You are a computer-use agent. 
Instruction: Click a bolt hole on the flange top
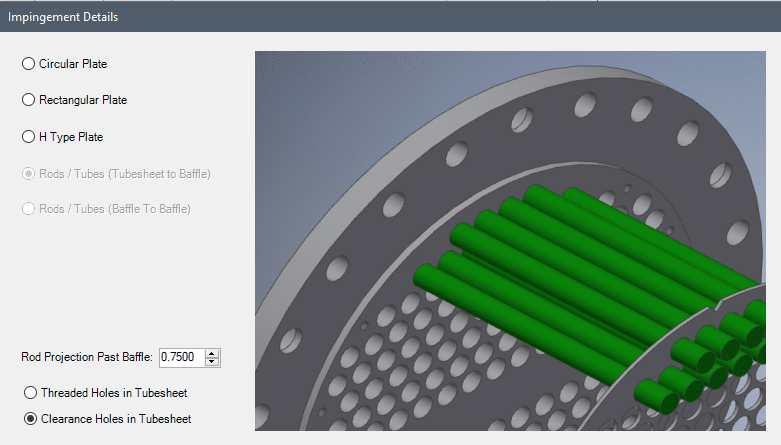tap(520, 121)
